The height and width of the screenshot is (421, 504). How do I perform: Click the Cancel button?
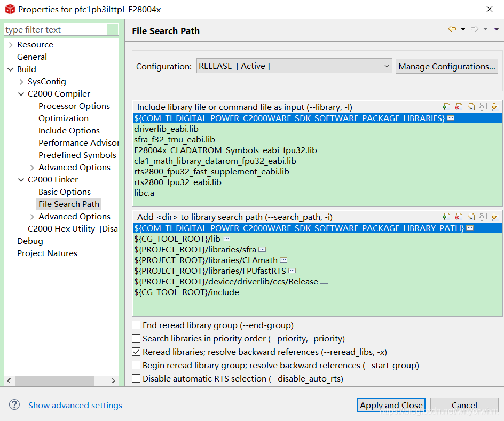(x=464, y=405)
